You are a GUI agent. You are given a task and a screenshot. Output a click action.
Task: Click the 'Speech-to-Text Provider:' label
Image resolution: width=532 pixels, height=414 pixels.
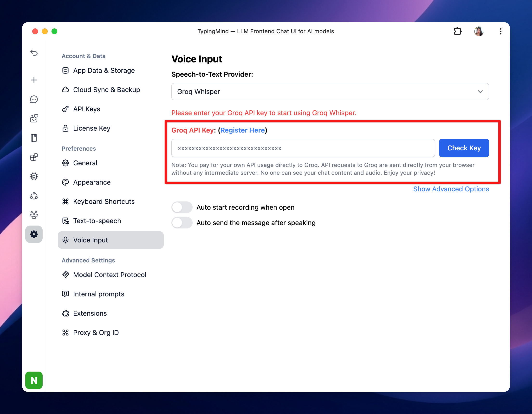(212, 74)
